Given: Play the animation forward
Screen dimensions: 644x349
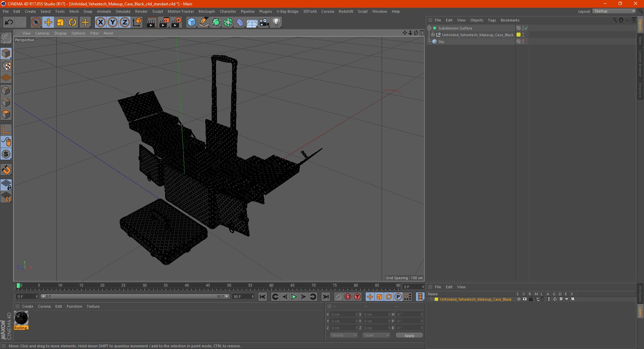Looking at the screenshot, I should point(294,297).
